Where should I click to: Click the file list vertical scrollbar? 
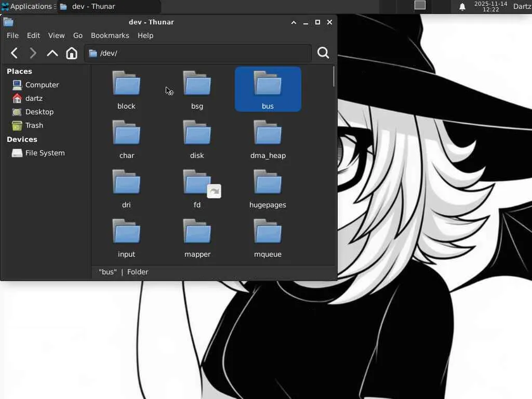[x=334, y=76]
